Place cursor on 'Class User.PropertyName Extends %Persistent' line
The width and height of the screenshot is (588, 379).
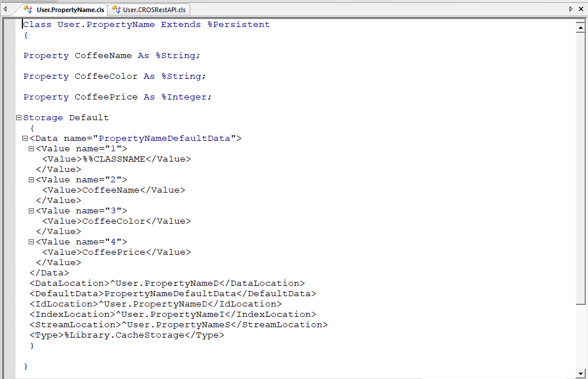(x=146, y=24)
